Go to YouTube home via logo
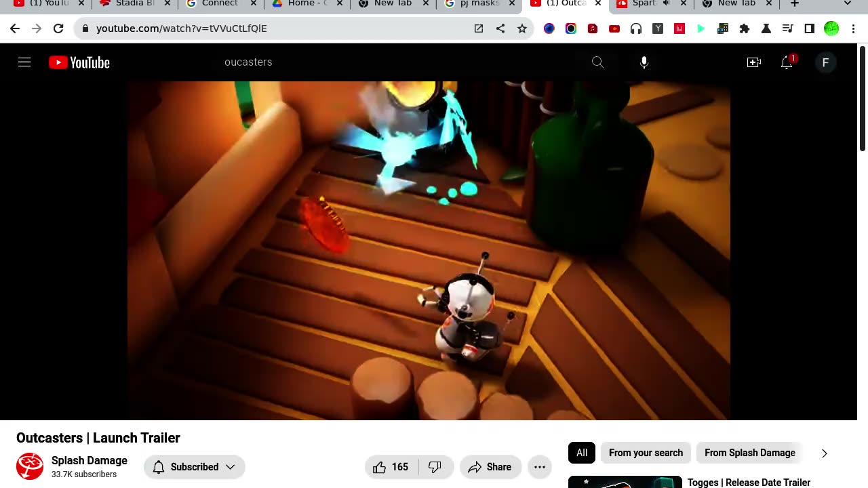 click(79, 62)
